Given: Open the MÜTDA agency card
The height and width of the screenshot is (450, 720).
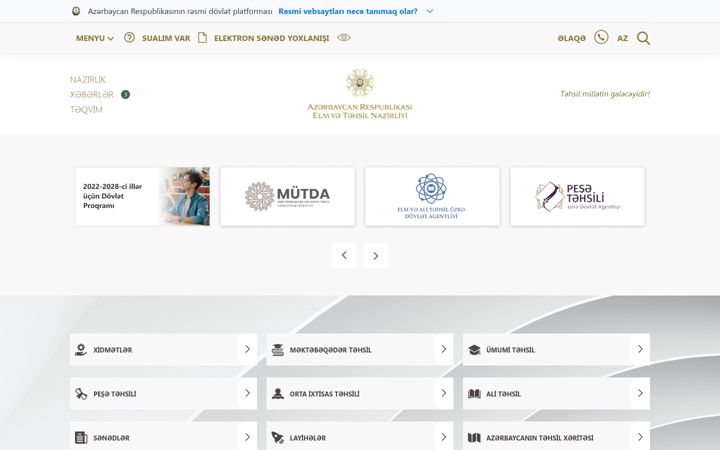Looking at the screenshot, I should point(287,196).
